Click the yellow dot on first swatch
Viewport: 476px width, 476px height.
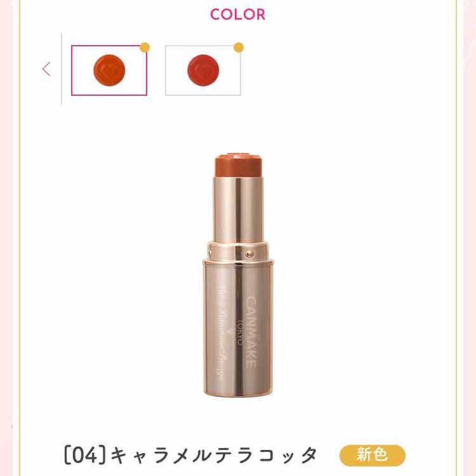pos(145,47)
